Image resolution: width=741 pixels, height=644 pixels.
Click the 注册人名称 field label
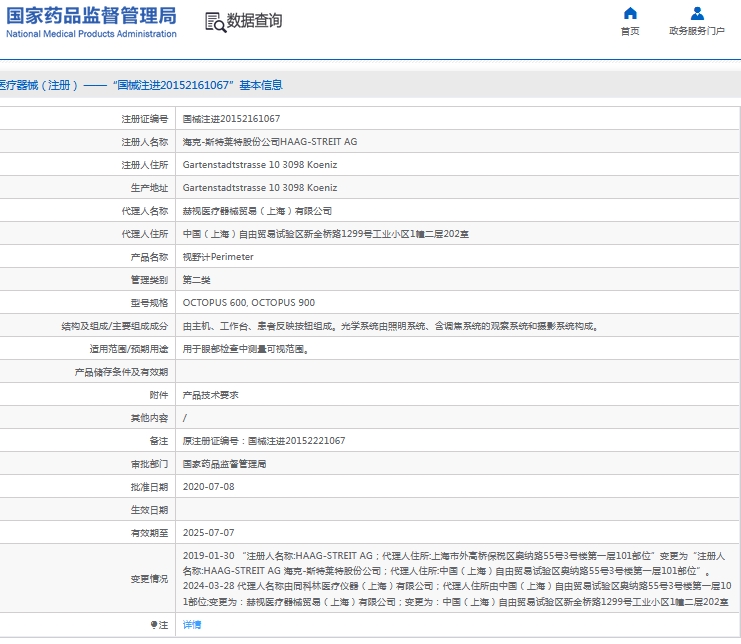[145, 142]
